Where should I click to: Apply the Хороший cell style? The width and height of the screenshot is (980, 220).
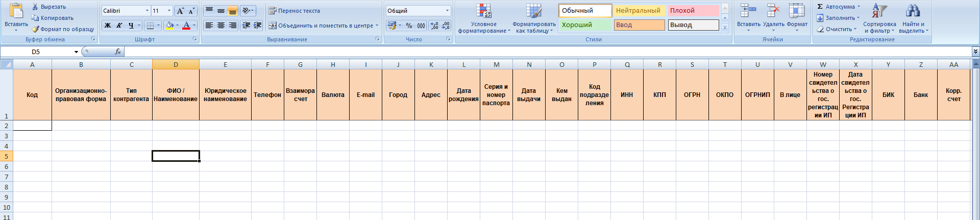point(584,25)
